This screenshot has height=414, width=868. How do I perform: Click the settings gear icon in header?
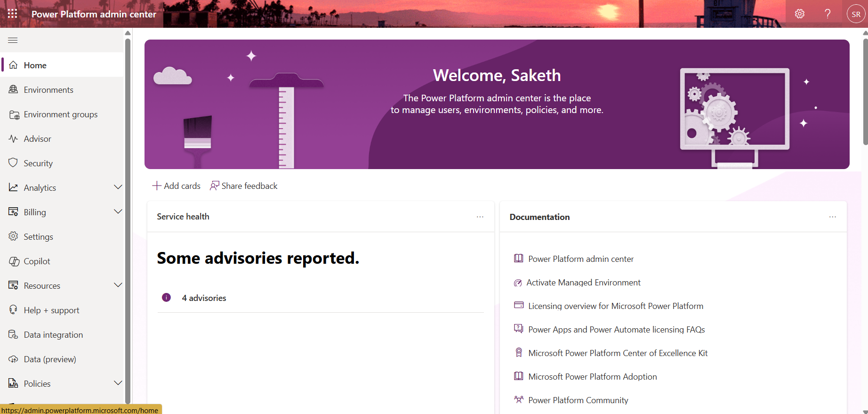800,14
